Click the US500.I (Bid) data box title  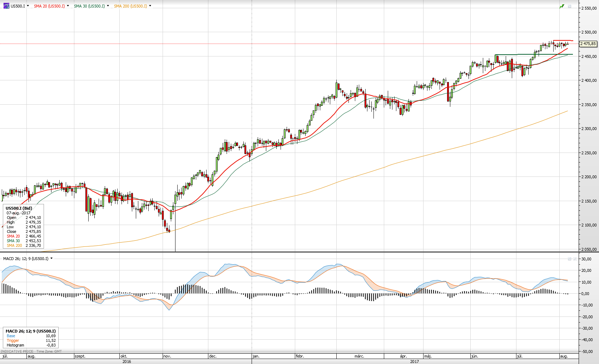[x=19, y=208]
